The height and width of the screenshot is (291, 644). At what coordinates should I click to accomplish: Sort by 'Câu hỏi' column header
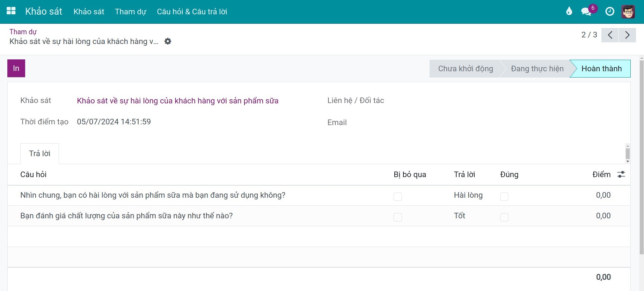[33, 174]
